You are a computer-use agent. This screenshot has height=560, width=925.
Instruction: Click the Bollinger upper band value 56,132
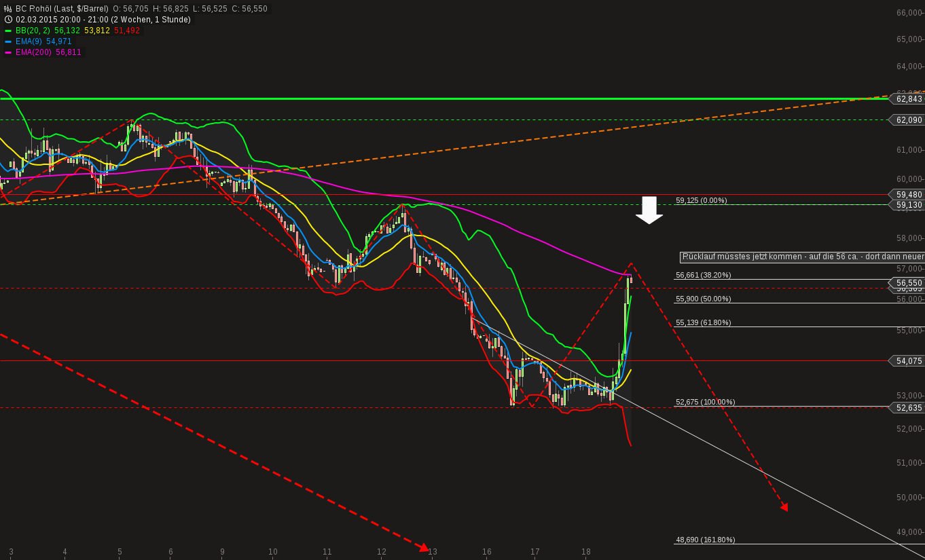[67, 31]
